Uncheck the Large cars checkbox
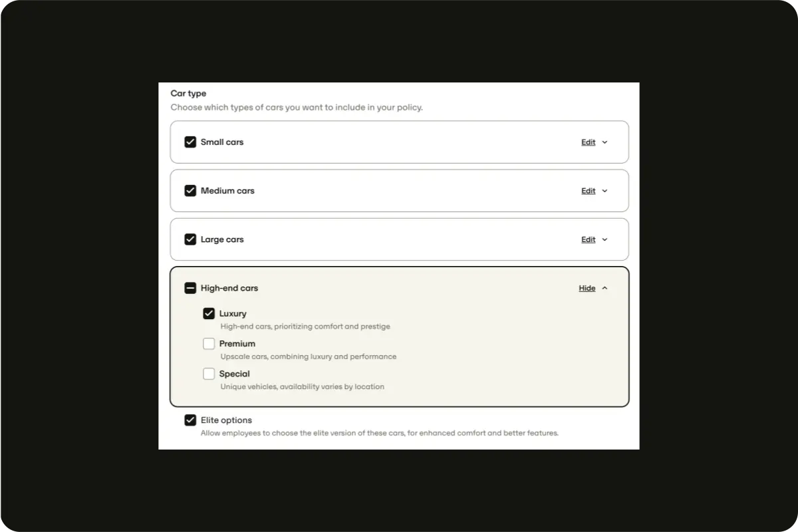798x532 pixels. [x=190, y=239]
